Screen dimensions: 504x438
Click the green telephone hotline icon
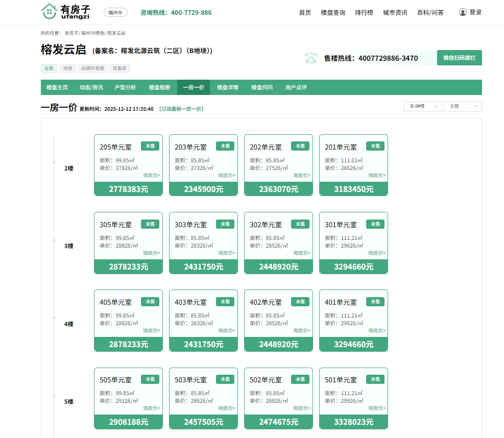310,58
